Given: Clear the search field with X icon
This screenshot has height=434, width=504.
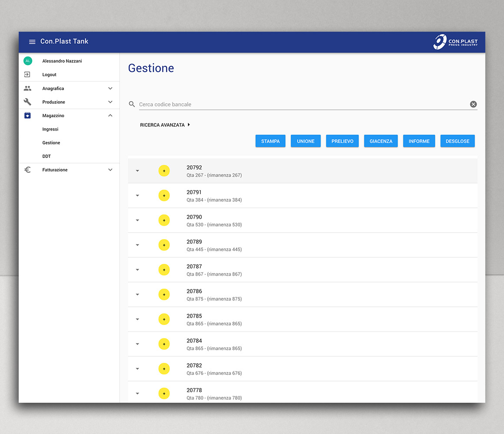Looking at the screenshot, I should [x=473, y=104].
